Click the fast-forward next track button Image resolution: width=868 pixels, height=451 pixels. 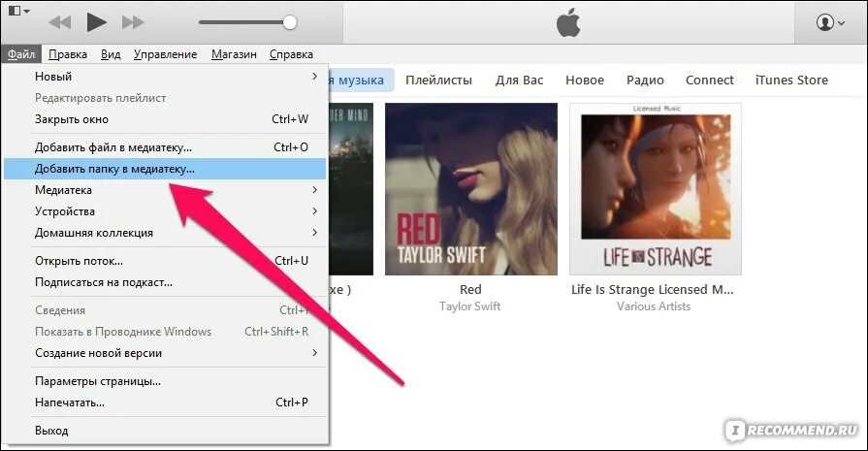133,22
